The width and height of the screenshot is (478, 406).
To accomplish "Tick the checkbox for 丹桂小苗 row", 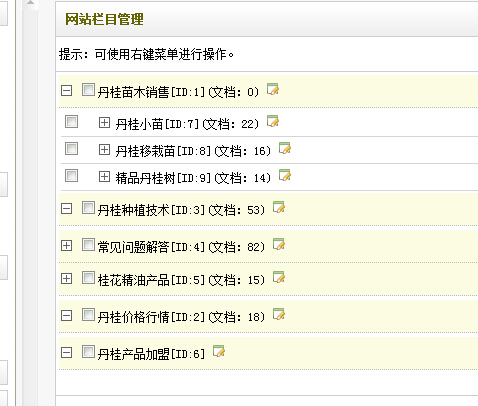I will click(71, 122).
